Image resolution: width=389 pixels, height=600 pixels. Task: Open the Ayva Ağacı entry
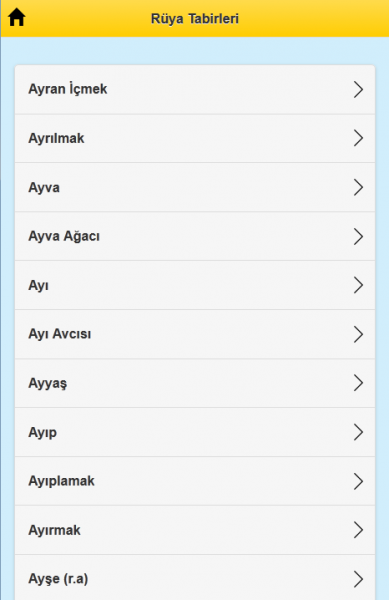point(195,236)
